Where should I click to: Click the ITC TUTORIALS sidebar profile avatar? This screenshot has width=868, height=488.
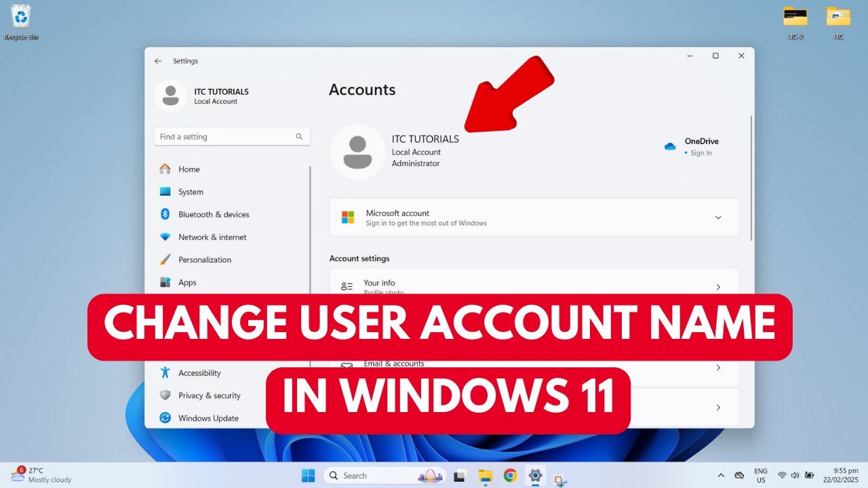[171, 96]
